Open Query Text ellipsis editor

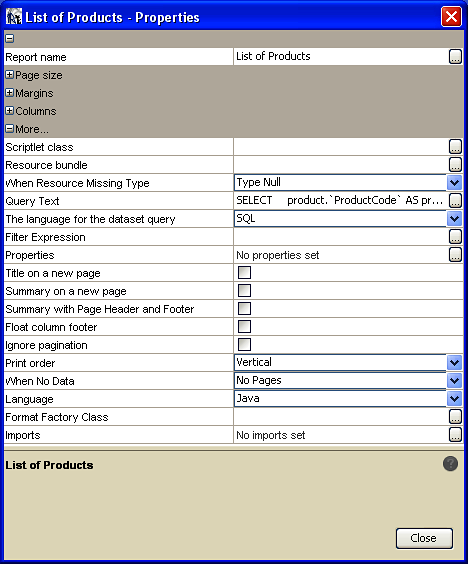click(x=455, y=201)
